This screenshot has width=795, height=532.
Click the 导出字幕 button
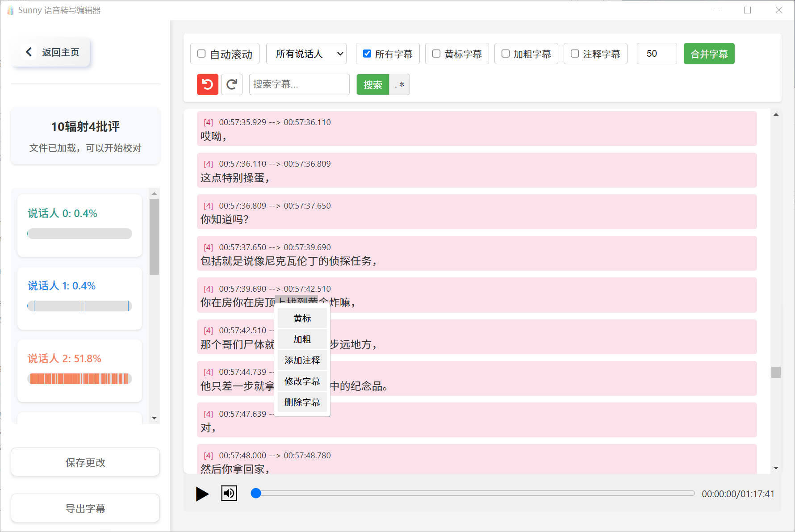tap(85, 508)
